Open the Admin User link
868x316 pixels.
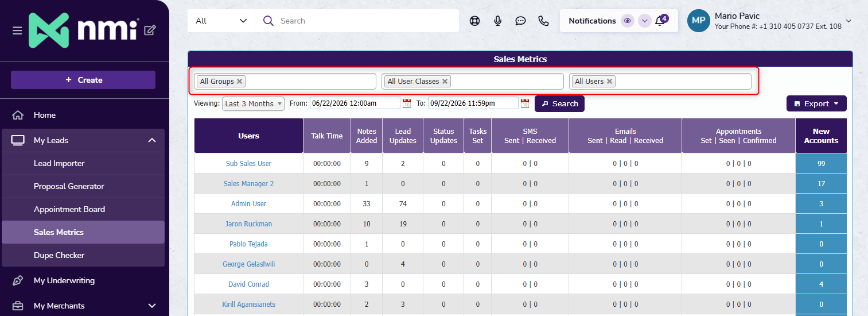pos(248,204)
